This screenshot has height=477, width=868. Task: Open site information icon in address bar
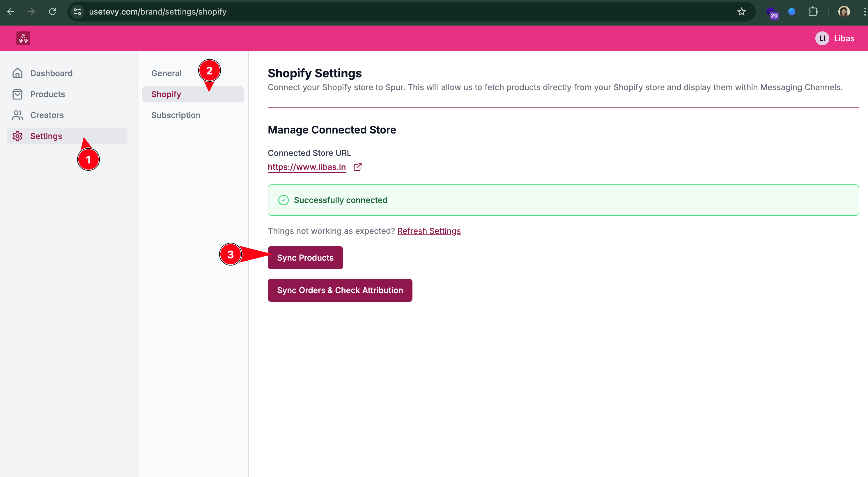pyautogui.click(x=77, y=12)
